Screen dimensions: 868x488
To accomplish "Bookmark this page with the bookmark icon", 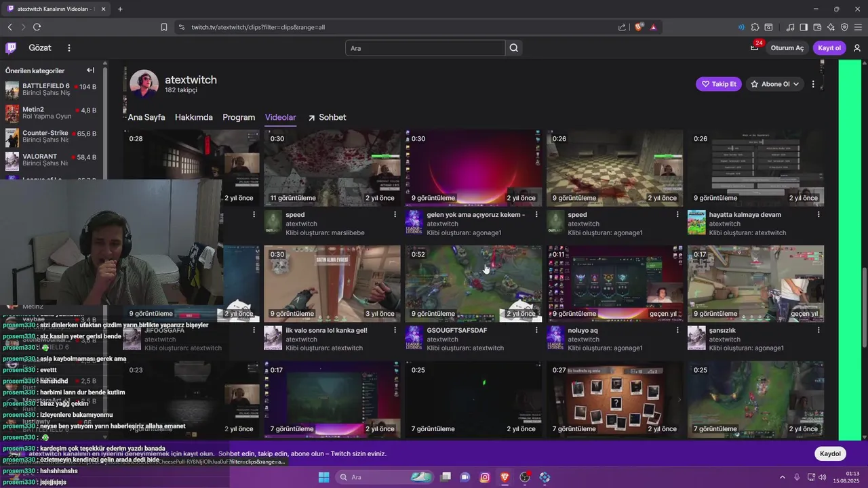I will pyautogui.click(x=164, y=27).
